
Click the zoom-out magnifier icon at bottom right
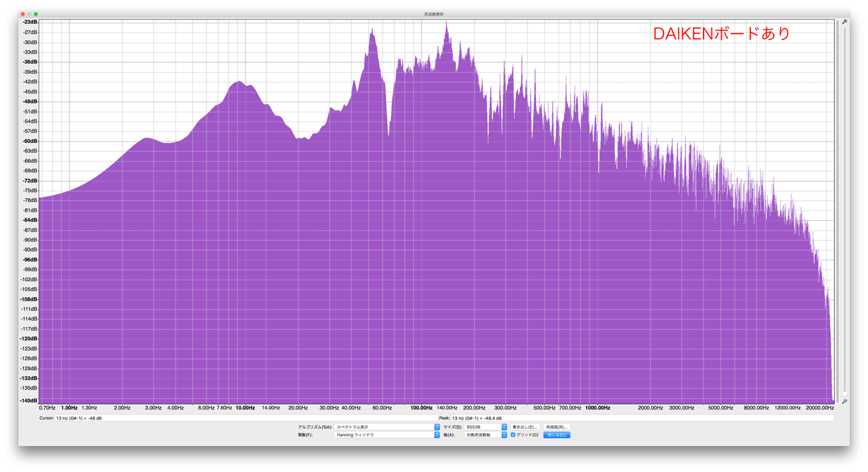tap(844, 401)
